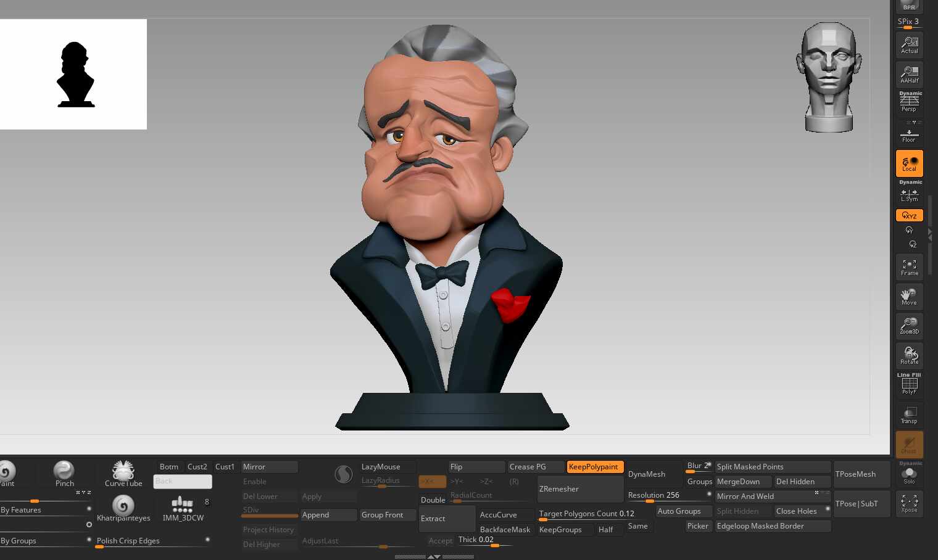Click the Frame mesh icon
Image resolution: width=938 pixels, height=560 pixels.
point(909,267)
